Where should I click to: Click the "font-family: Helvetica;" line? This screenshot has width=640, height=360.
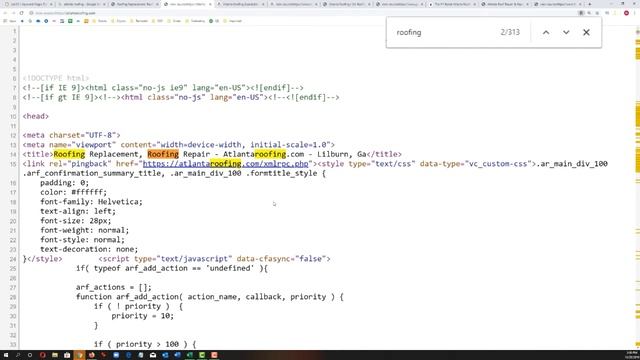click(91, 202)
